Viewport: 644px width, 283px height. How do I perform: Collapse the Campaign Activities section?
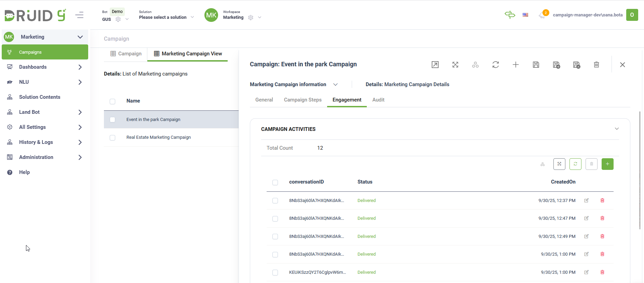[x=617, y=129]
